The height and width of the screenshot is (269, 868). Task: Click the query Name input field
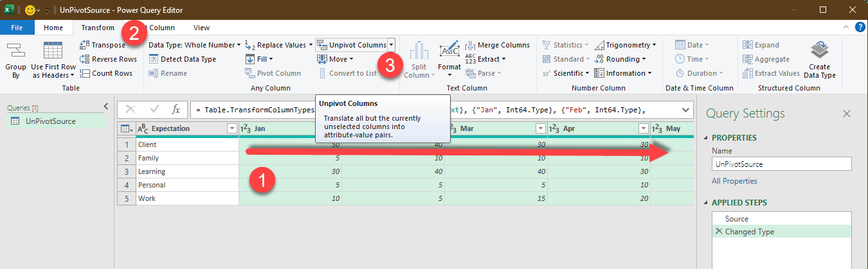(781, 164)
